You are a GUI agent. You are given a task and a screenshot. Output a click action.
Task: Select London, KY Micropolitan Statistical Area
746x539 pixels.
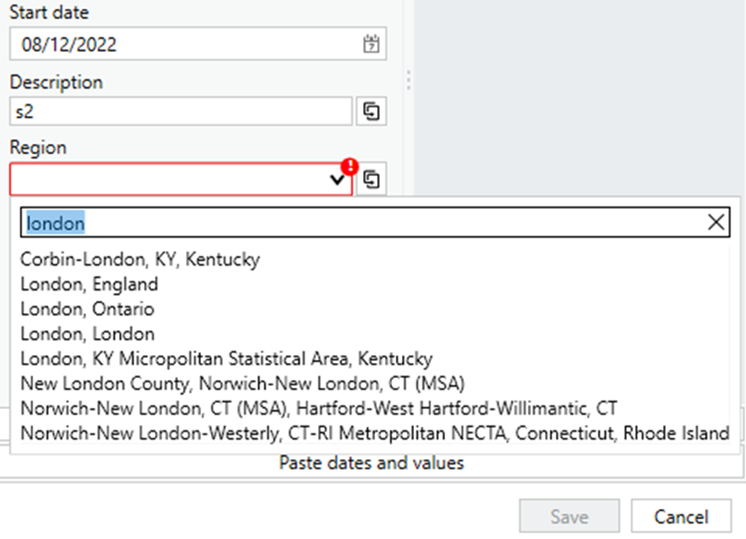tap(374, 359)
